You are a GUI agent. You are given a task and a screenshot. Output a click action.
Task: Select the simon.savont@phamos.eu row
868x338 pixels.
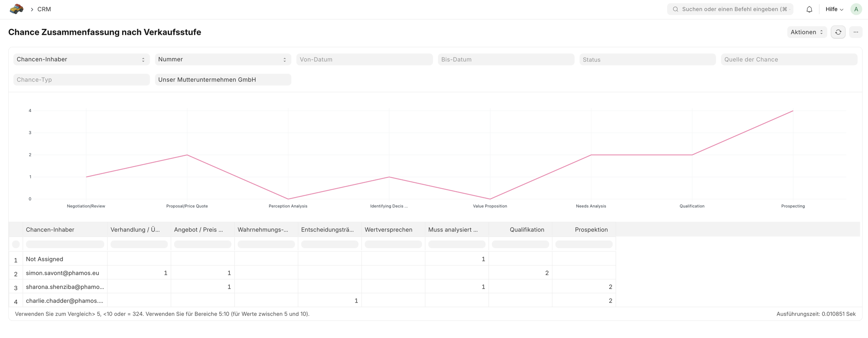(63, 273)
